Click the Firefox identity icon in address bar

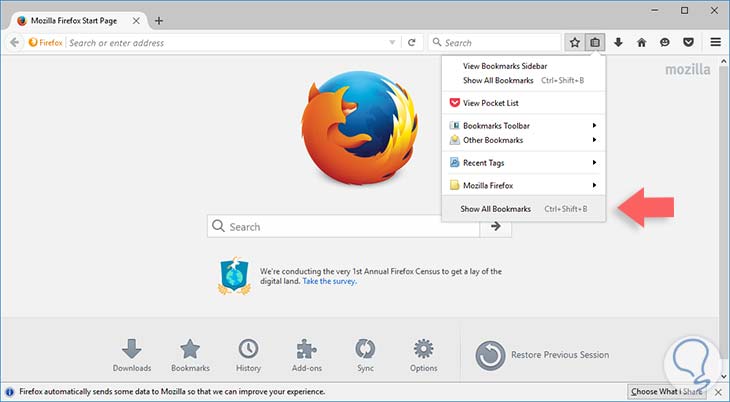46,42
